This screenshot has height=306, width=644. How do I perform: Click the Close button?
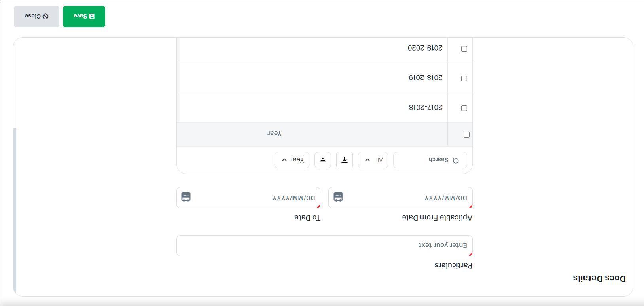36,17
